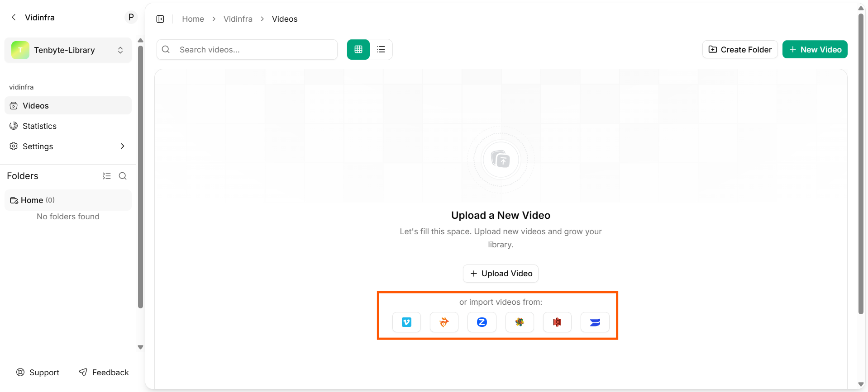The width and height of the screenshot is (868, 392).
Task: Search folders with the magnifier icon
Action: click(123, 176)
